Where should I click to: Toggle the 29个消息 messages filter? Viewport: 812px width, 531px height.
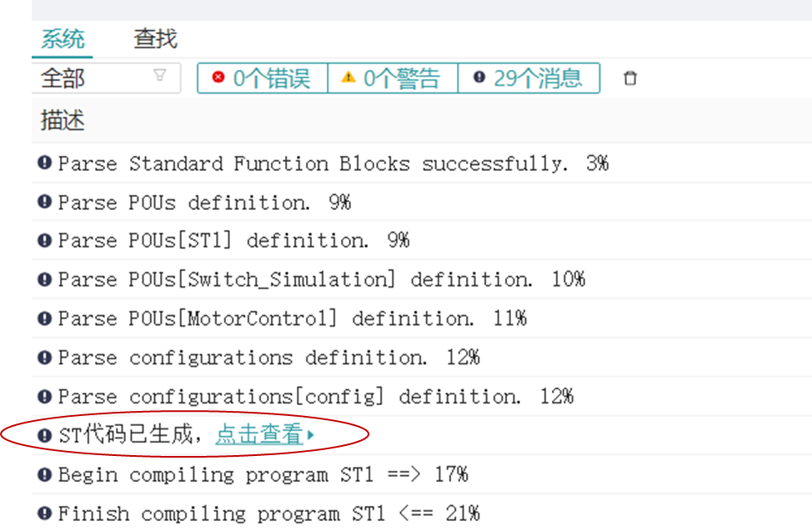[529, 78]
